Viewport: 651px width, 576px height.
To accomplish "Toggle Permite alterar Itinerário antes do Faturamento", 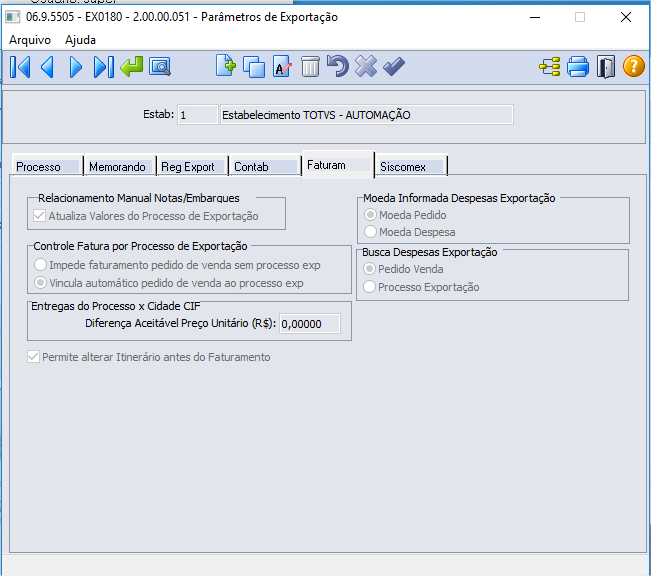I will coord(149,357).
